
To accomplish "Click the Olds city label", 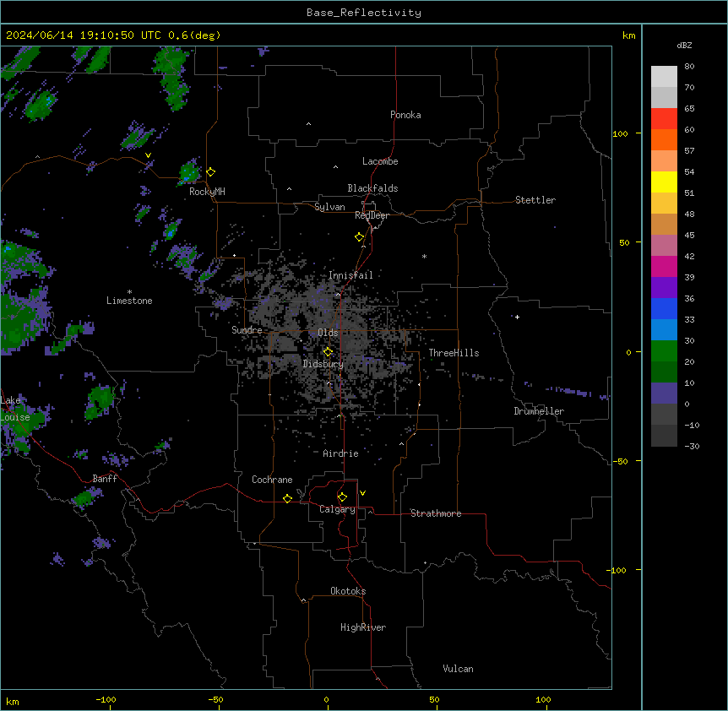I will [x=328, y=333].
